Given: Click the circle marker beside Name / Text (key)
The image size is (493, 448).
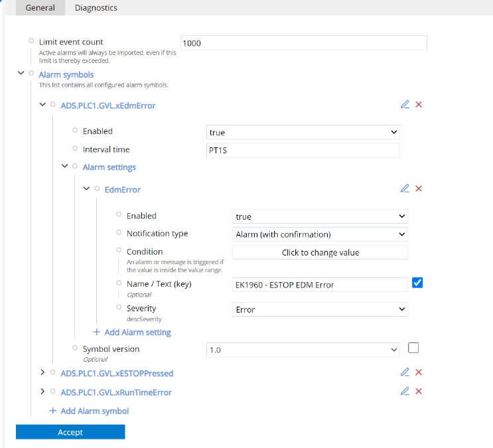Looking at the screenshot, I should tap(119, 283).
